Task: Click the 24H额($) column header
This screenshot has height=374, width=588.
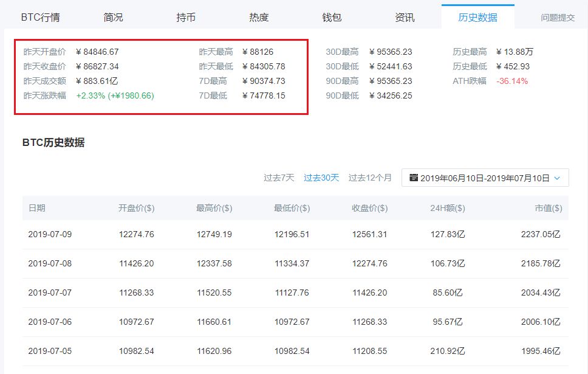Action: pyautogui.click(x=447, y=208)
